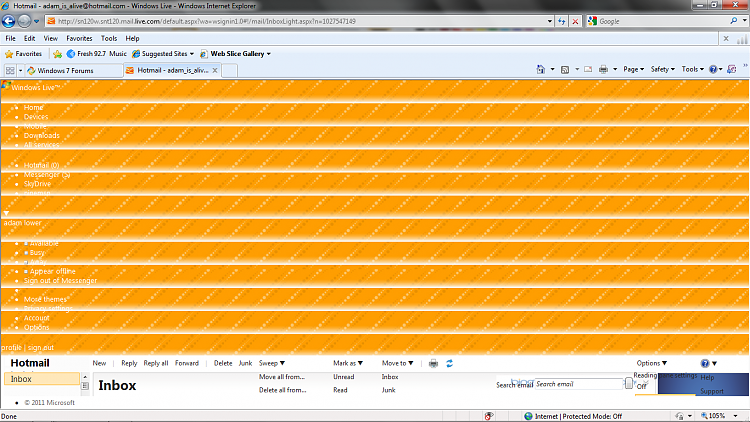Click the security lock icon in status bar
Image resolution: width=750 pixels, height=422 pixels.
pyautogui.click(x=680, y=416)
